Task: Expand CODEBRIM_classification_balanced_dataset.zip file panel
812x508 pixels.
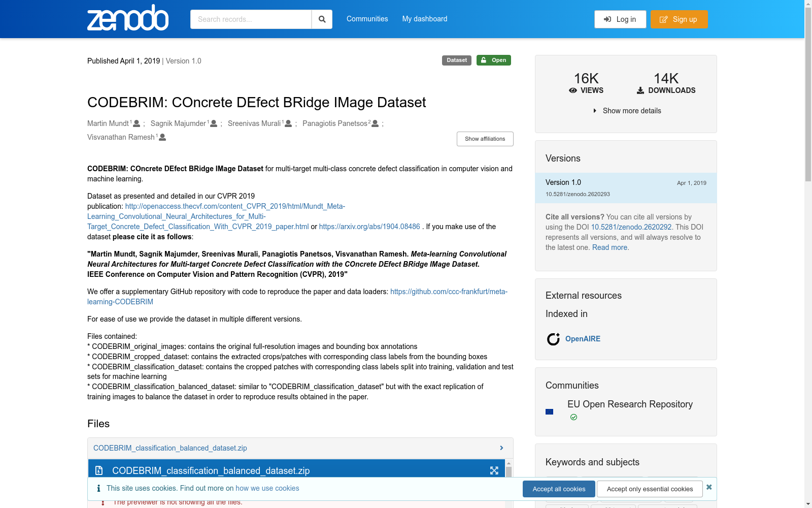Action: tap(300, 448)
